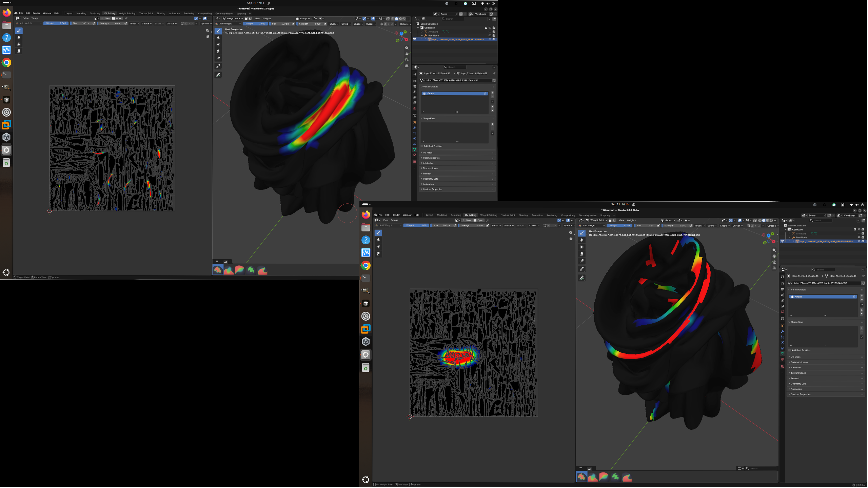
Task: Open Material properties tab in upper-left window
Action: pos(415,155)
